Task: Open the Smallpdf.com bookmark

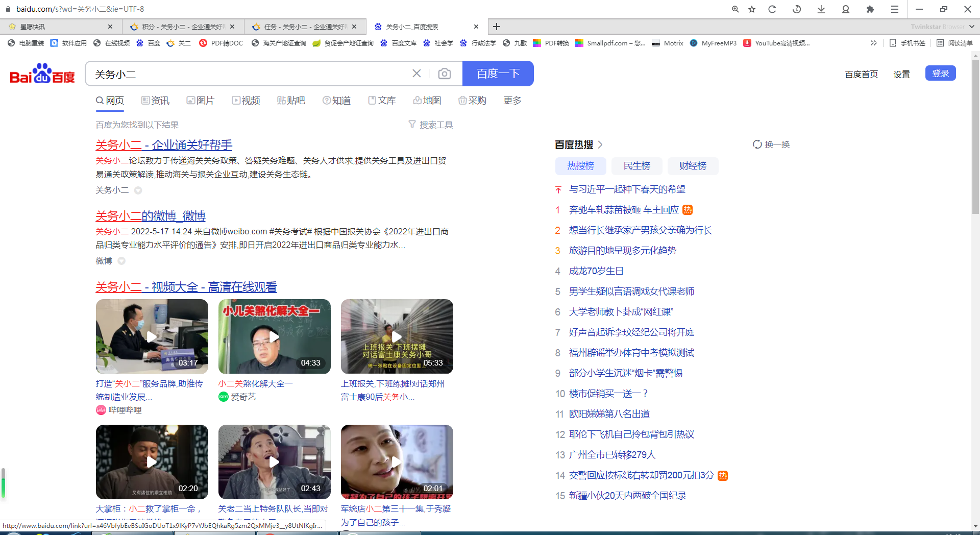Action: tap(610, 43)
